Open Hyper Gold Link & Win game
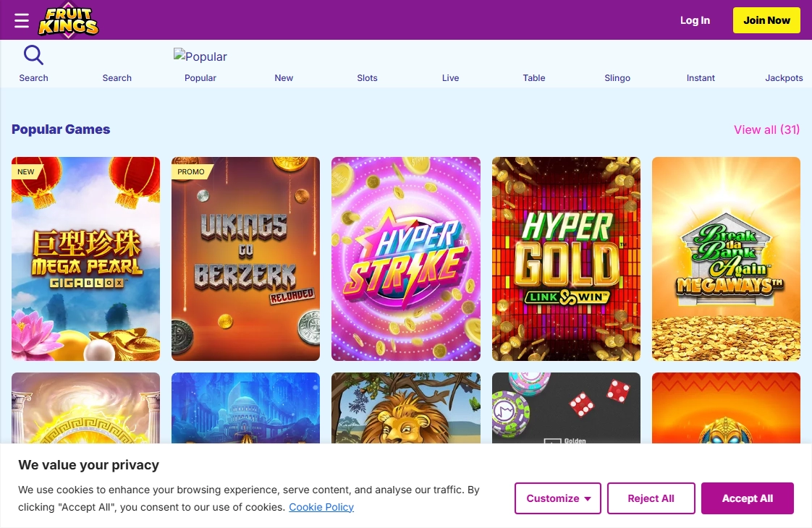 [566, 259]
